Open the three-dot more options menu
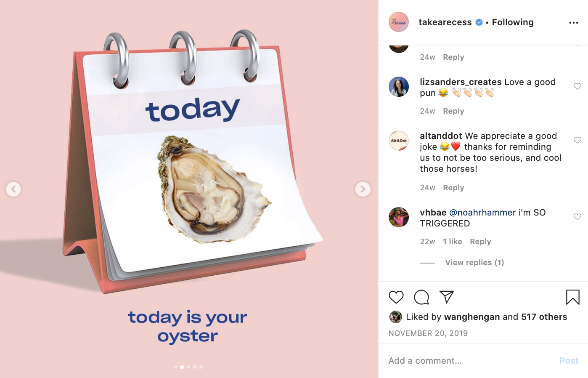This screenshot has height=378, width=588. click(x=573, y=23)
